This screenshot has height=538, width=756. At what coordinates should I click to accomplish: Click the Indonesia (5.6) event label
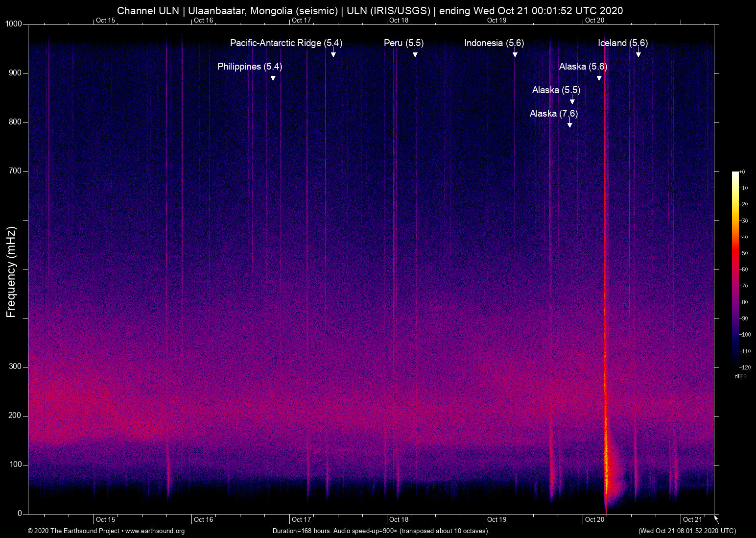click(x=494, y=43)
